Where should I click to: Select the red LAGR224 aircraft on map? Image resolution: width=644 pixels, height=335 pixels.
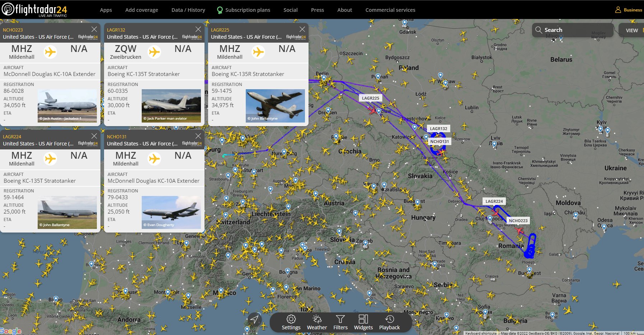(x=495, y=212)
